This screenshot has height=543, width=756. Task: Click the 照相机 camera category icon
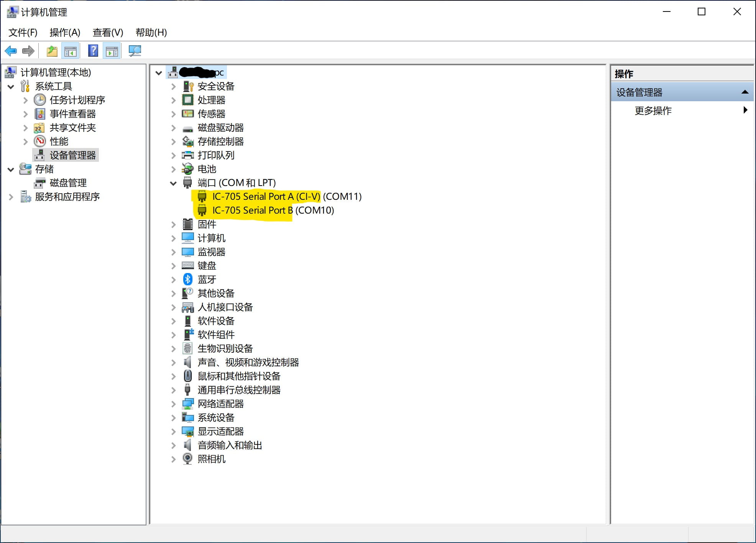click(x=187, y=459)
